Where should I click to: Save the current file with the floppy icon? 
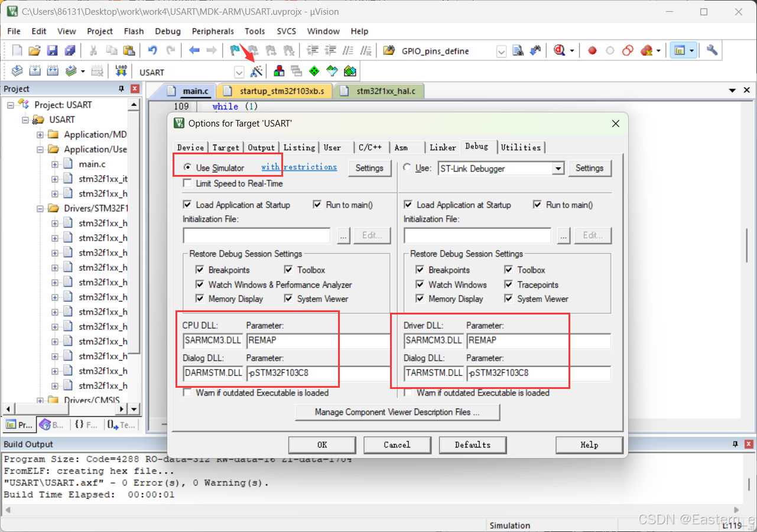[x=53, y=51]
